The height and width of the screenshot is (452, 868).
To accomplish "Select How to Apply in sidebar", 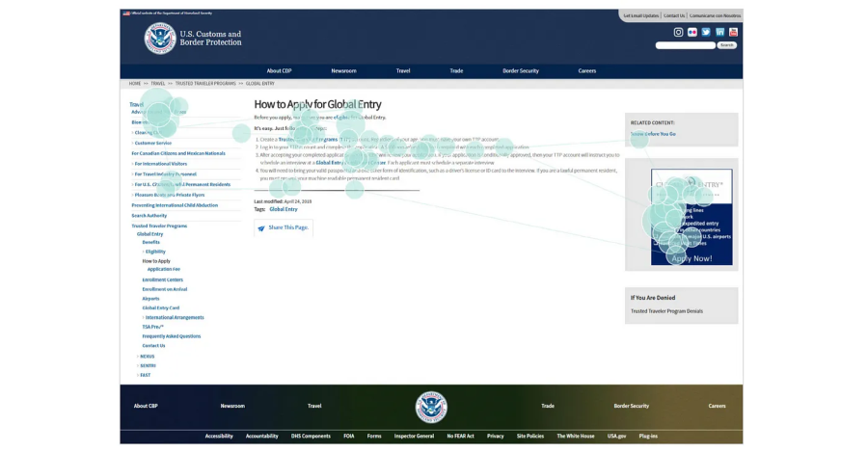I will pos(156,261).
